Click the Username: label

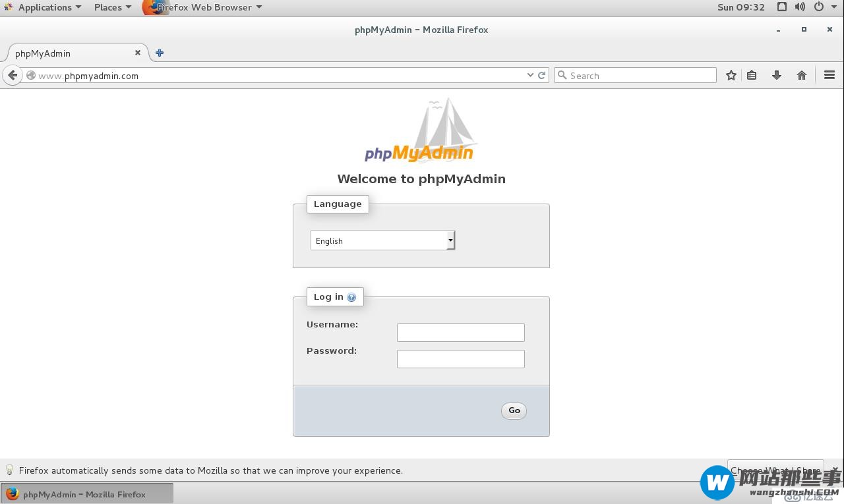[x=332, y=325]
